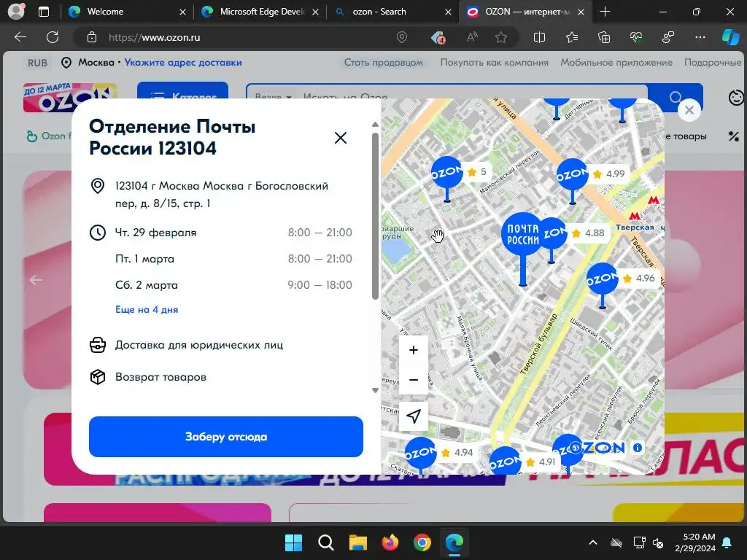Launch Google Chrome from the taskbar
Screen dimensions: 747x560
pyautogui.click(x=422, y=542)
